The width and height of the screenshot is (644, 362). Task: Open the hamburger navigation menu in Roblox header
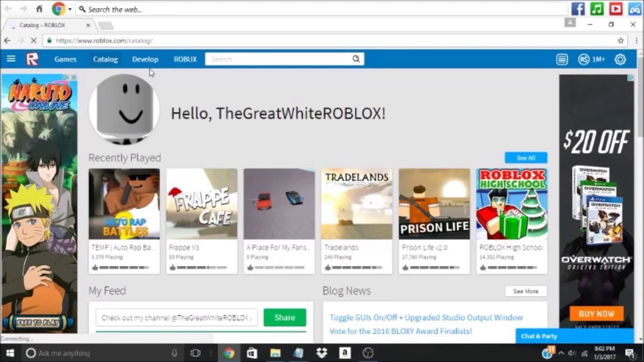pos(11,59)
